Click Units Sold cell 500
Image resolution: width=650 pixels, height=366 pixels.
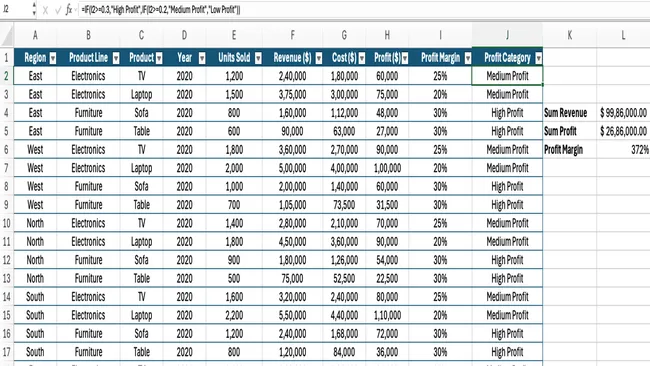234,278
